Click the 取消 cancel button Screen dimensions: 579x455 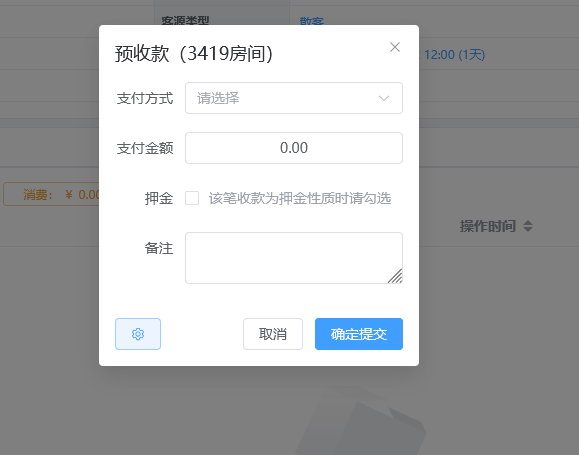(273, 334)
